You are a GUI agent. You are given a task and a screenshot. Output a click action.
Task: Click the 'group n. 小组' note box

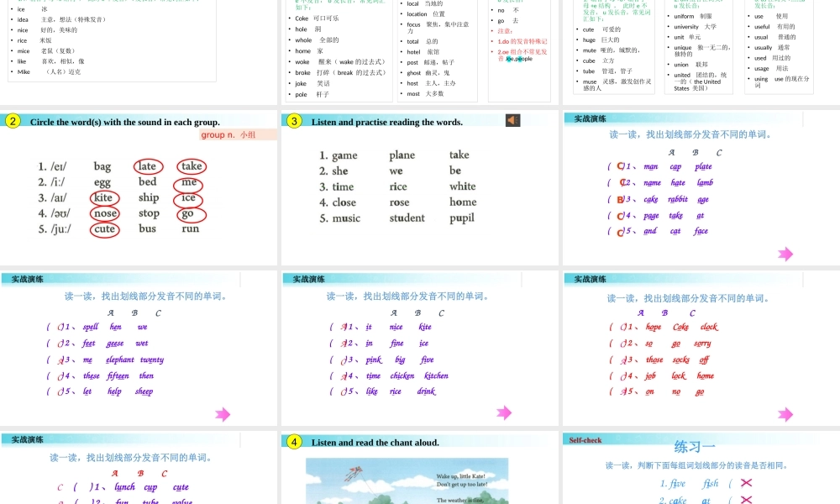[x=239, y=135]
